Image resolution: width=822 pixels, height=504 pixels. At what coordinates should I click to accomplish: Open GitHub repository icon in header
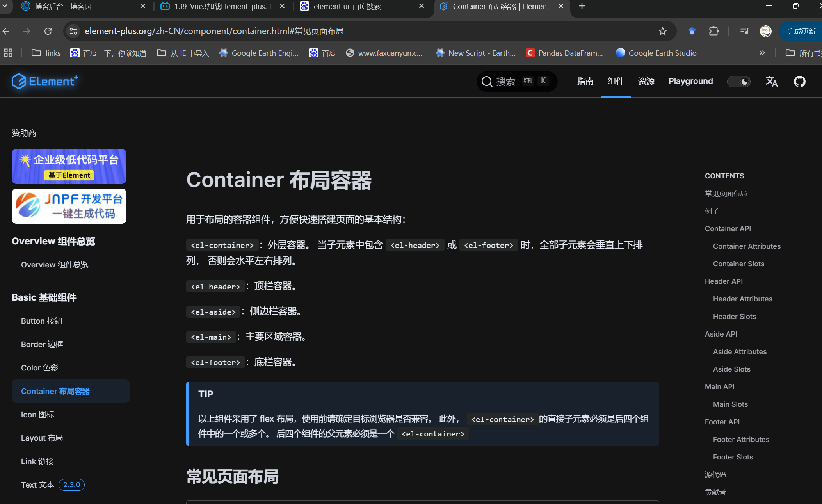pyautogui.click(x=799, y=82)
